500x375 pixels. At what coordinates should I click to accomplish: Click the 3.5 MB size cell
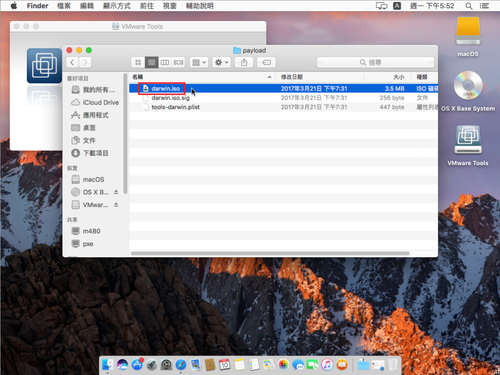[394, 88]
